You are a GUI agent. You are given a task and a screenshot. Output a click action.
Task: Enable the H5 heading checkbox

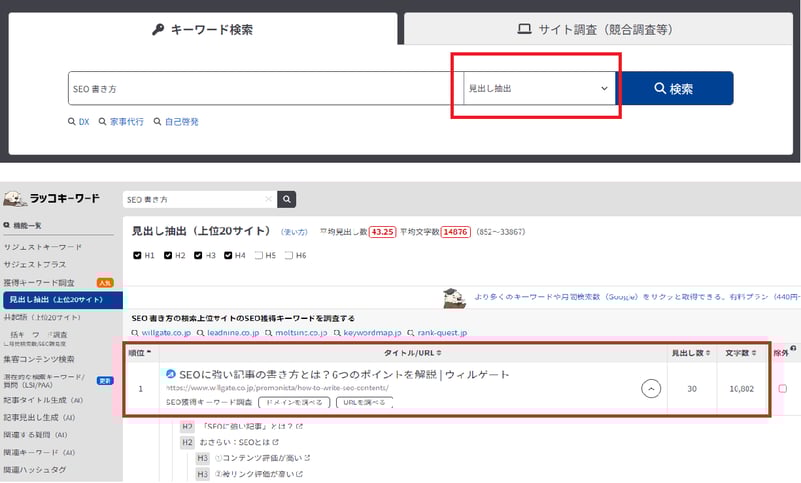click(x=258, y=255)
